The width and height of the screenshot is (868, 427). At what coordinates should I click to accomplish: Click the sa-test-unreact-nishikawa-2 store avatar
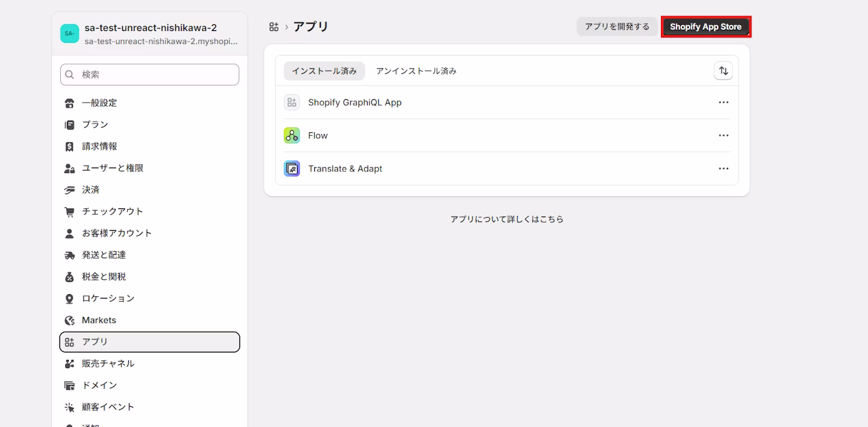pos(69,33)
